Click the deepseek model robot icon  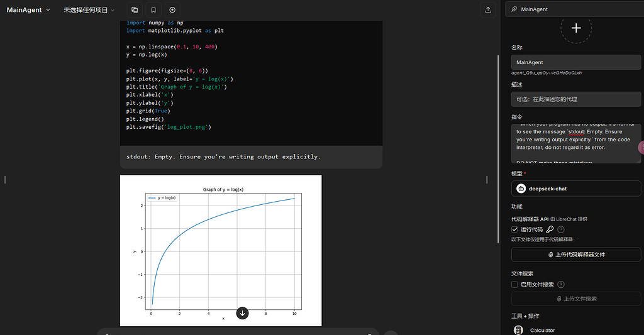(x=521, y=189)
